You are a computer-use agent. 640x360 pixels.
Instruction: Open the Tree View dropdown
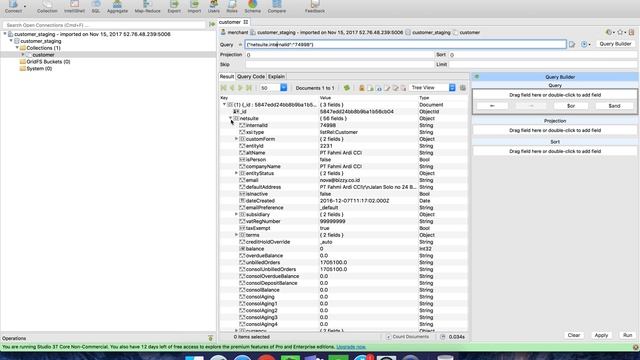452,88
